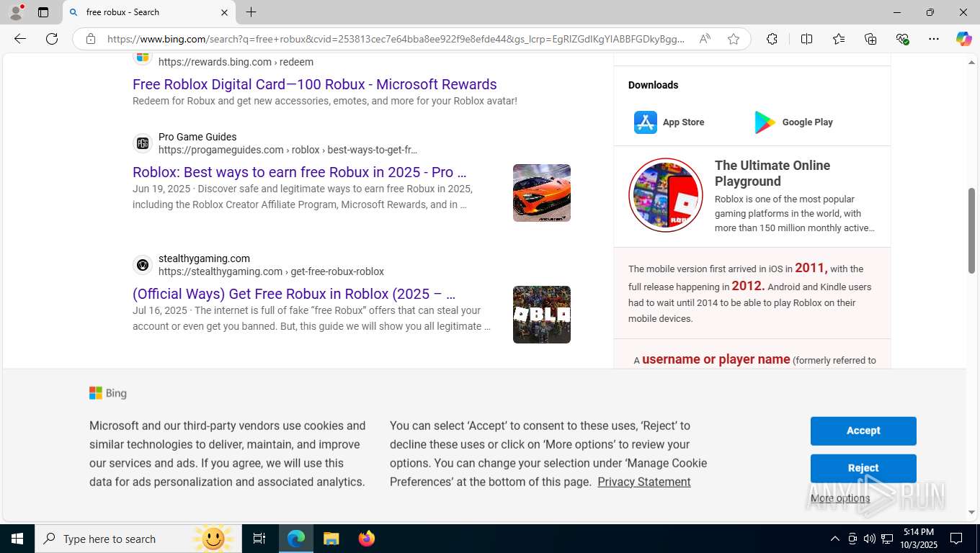The image size is (980, 553).
Task: Click the circular Roblox playground image
Action: [x=666, y=195]
